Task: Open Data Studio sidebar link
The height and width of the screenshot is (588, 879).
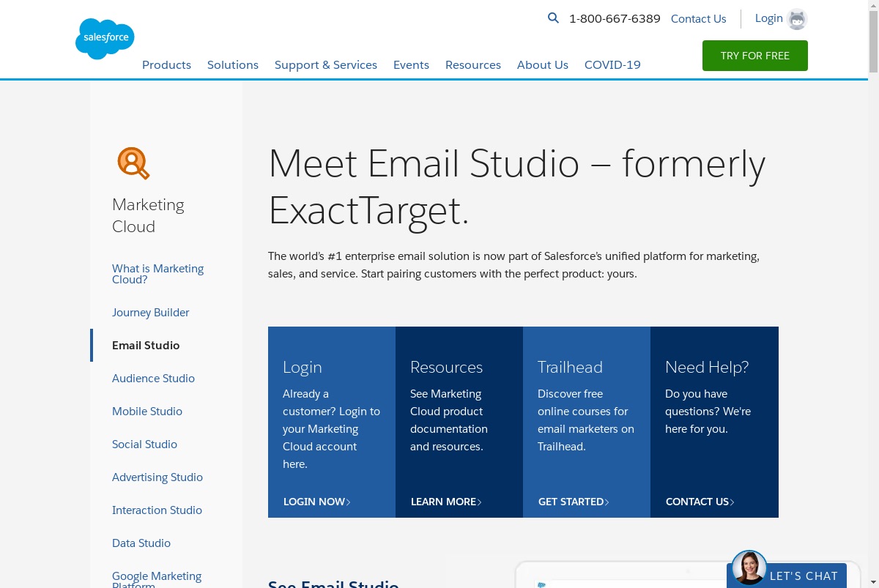Action: pos(141,543)
